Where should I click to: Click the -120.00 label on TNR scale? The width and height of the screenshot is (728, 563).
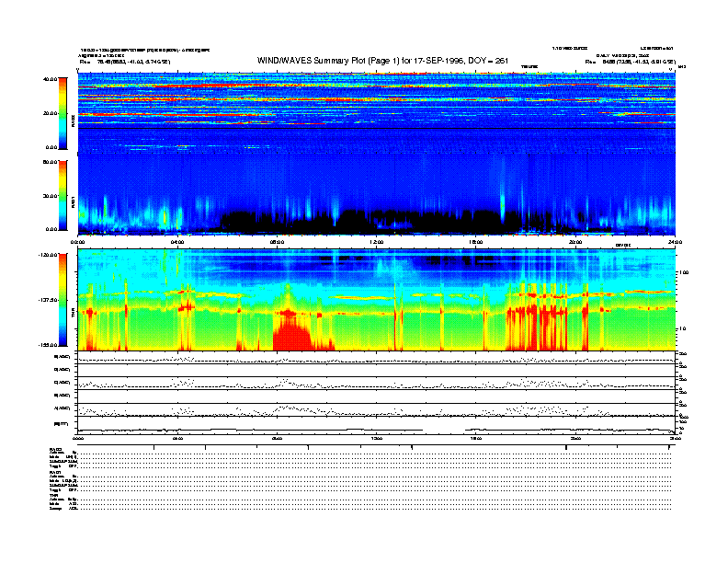point(48,255)
